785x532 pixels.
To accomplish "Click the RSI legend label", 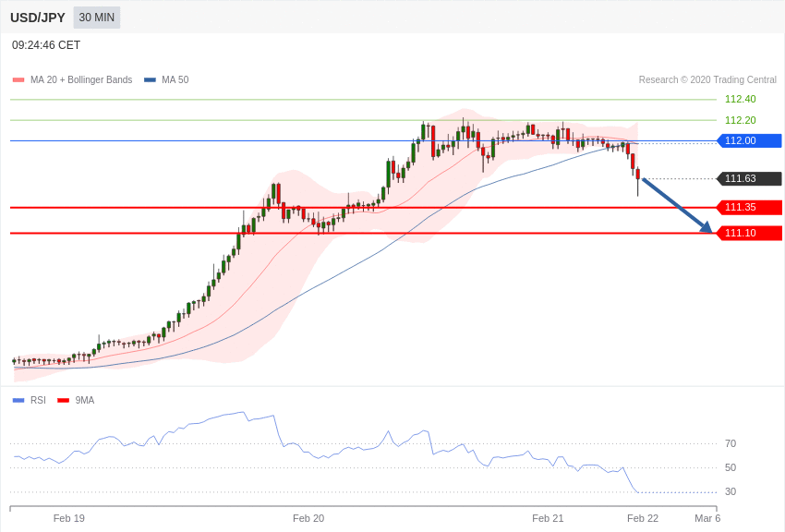I will click(38, 400).
